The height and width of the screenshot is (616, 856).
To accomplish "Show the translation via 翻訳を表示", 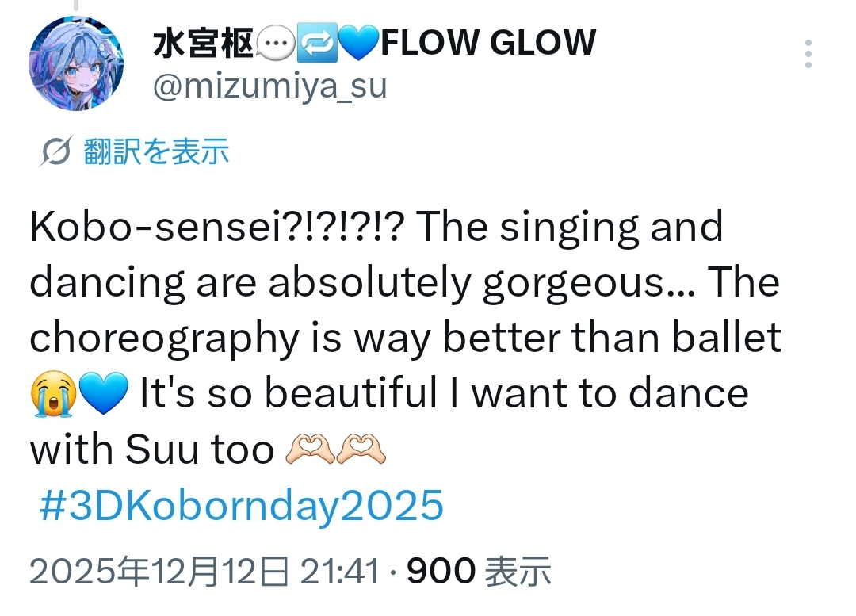I will [155, 151].
